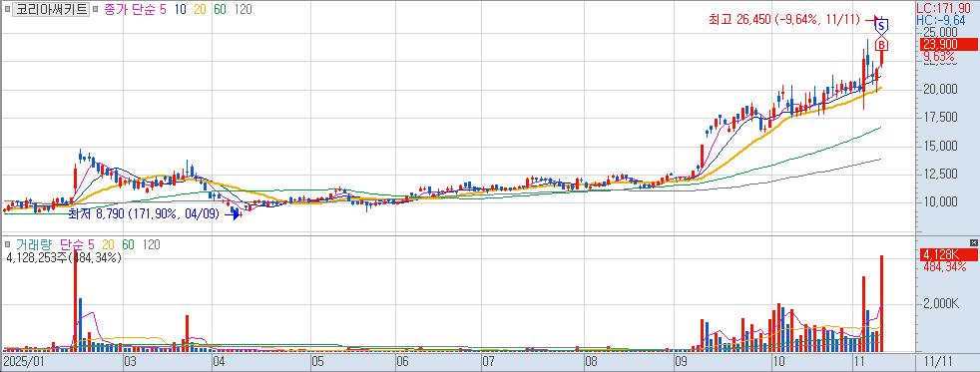This screenshot has width=980, height=372.
Task: Click the 09 month label on date axis
Action: tap(682, 362)
